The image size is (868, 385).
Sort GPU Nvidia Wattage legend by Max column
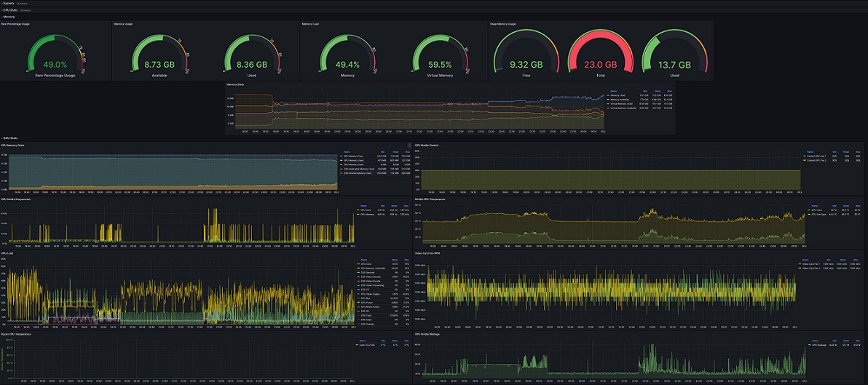click(x=858, y=341)
